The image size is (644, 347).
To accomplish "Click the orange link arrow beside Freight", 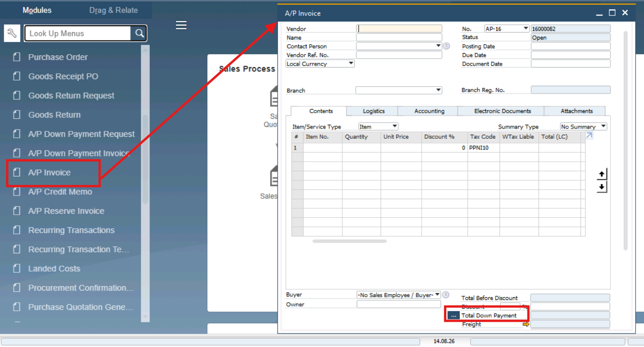I will click(526, 324).
